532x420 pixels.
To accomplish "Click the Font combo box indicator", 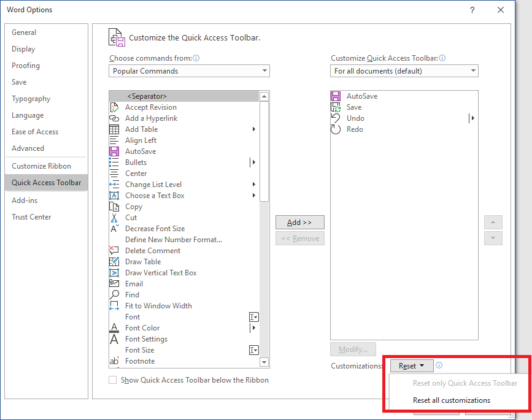I will coord(254,317).
